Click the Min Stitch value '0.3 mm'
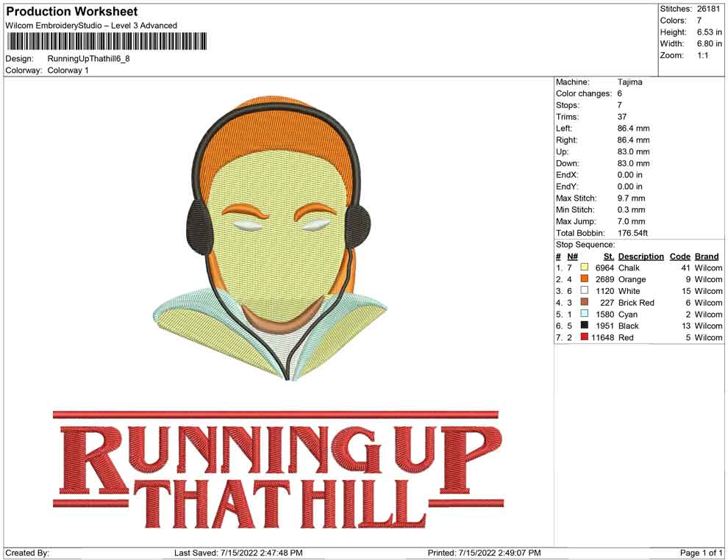 tap(632, 209)
